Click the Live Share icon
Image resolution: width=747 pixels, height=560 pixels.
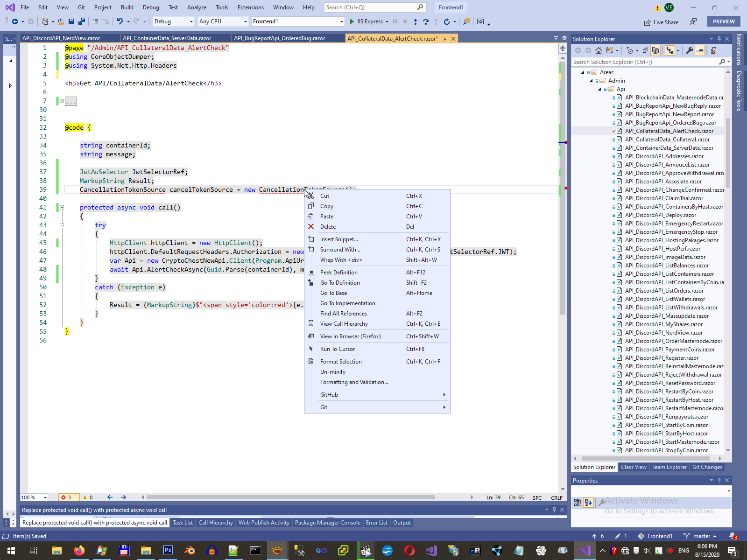[647, 22]
